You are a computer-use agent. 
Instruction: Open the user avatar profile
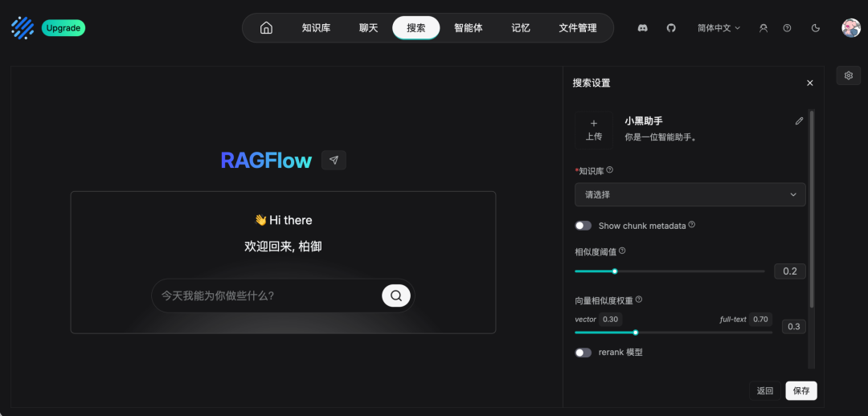pyautogui.click(x=851, y=27)
